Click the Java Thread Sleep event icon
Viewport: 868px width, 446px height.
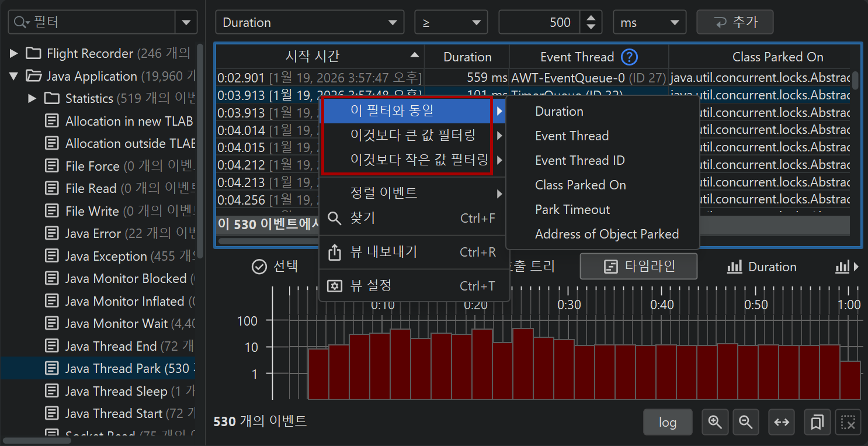tap(53, 391)
